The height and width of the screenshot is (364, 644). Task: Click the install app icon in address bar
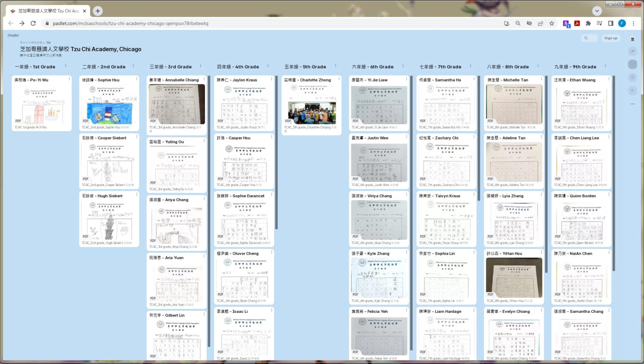[507, 24]
